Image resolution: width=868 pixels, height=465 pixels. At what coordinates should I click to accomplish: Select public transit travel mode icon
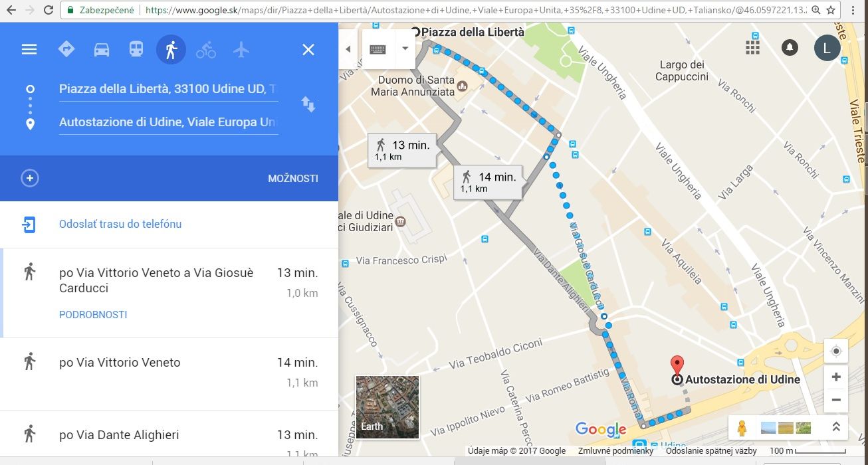[x=136, y=49]
